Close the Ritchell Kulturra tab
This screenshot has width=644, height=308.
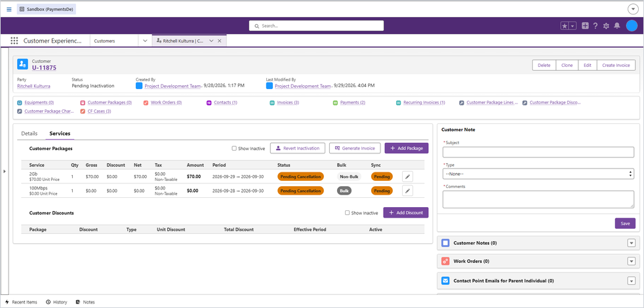click(219, 41)
